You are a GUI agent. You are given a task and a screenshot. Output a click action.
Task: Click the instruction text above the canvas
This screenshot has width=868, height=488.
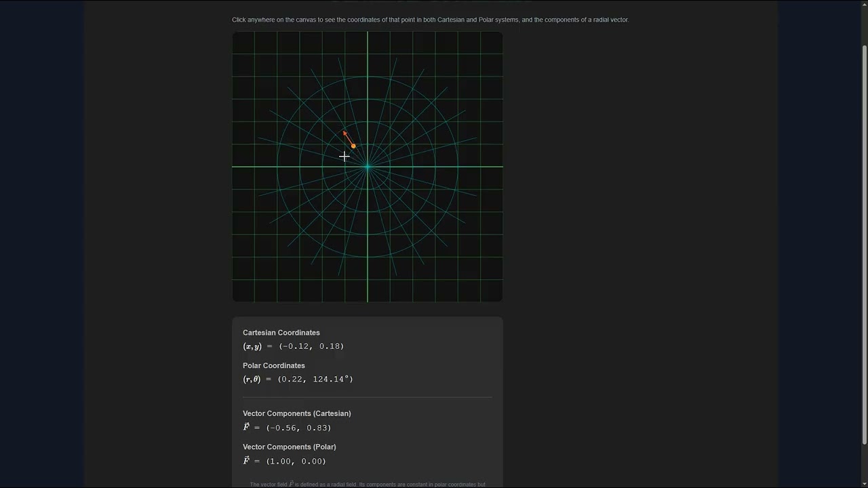point(431,20)
